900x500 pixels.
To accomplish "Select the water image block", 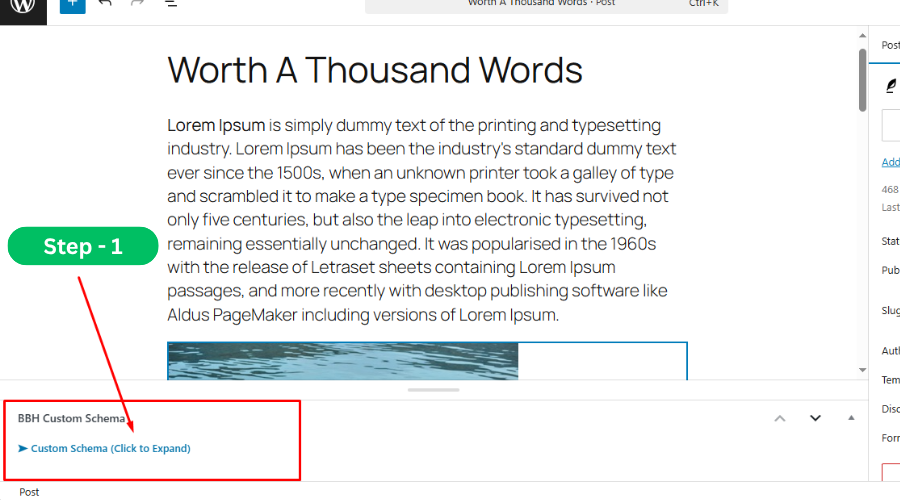I will pyautogui.click(x=427, y=361).
